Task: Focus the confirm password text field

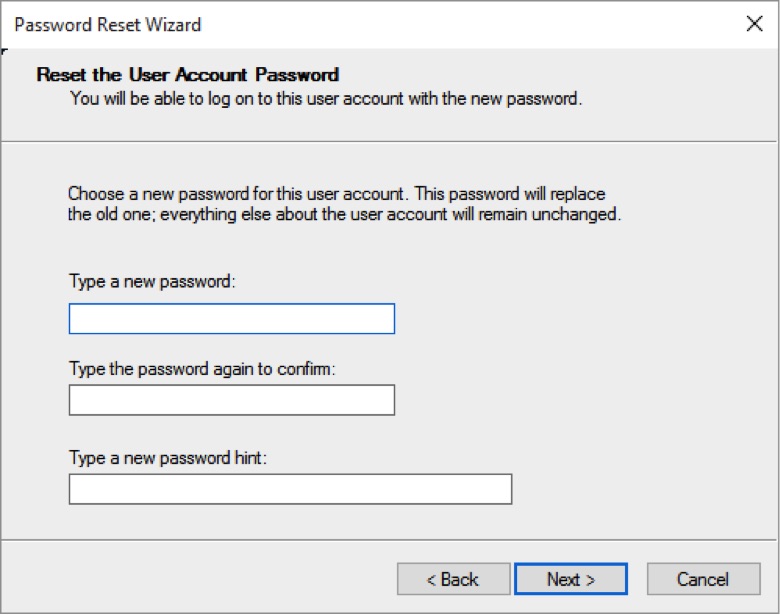Action: [232, 400]
